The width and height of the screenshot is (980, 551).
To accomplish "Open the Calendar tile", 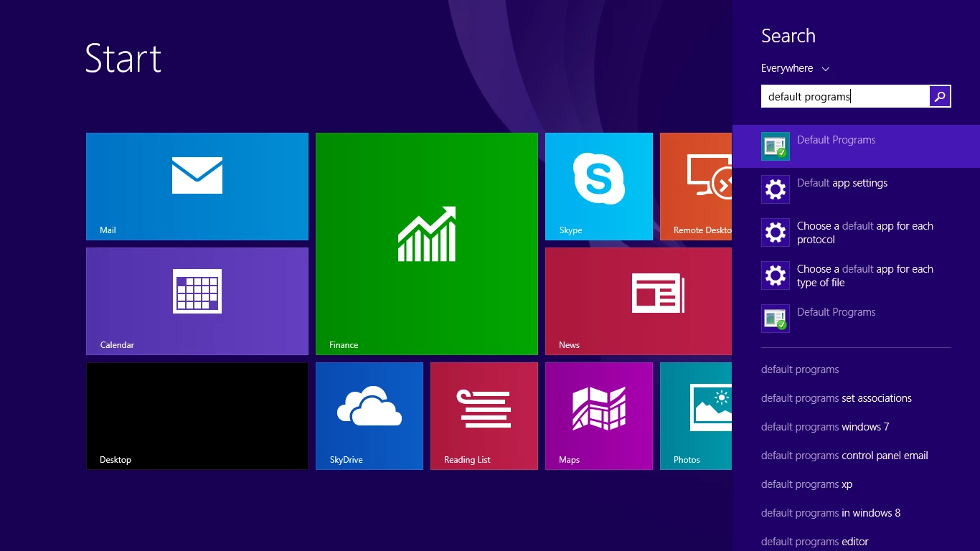I will pyautogui.click(x=197, y=301).
